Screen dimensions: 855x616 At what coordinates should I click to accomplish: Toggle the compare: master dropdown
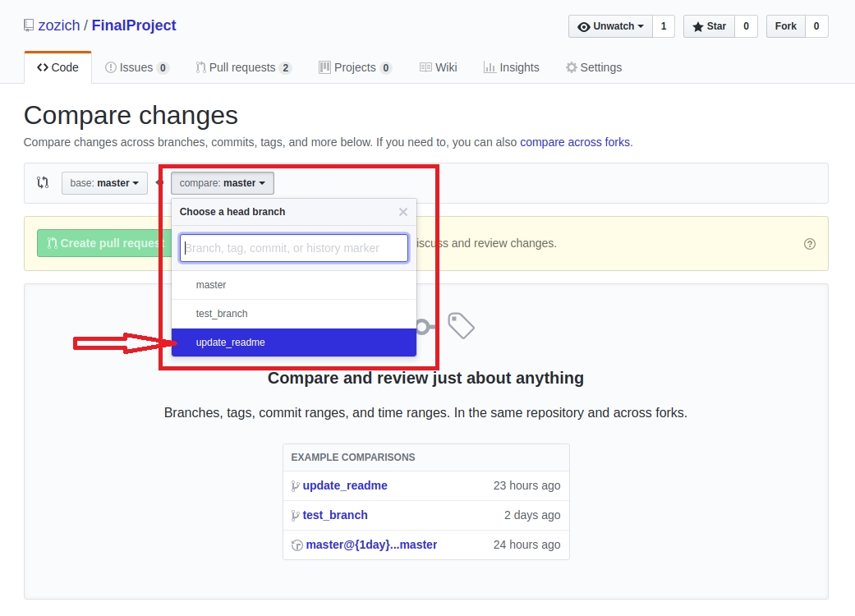pyautogui.click(x=222, y=183)
